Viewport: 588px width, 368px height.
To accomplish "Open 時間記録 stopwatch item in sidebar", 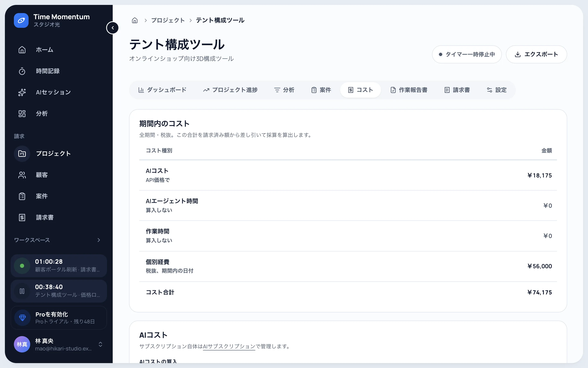I will [59, 71].
